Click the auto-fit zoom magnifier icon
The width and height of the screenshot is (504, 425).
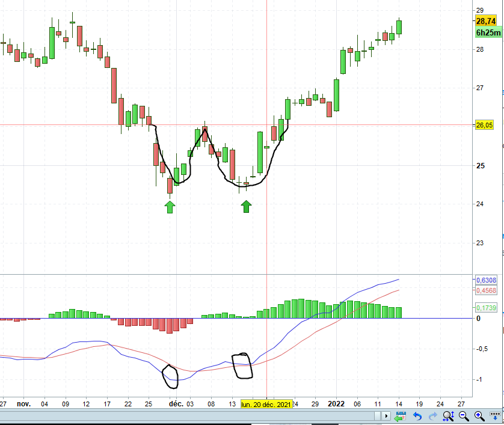coord(448,416)
